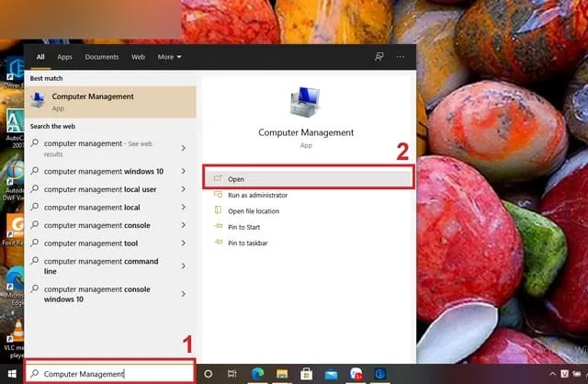The width and height of the screenshot is (588, 384).
Task: Select the Foxit Reader desktop shortcut
Action: coord(15,230)
